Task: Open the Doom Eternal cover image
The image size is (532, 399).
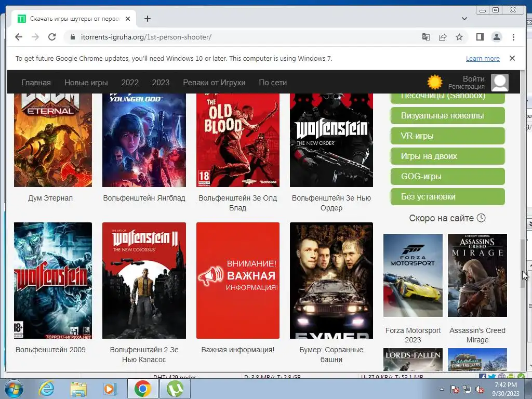Action: tap(53, 140)
